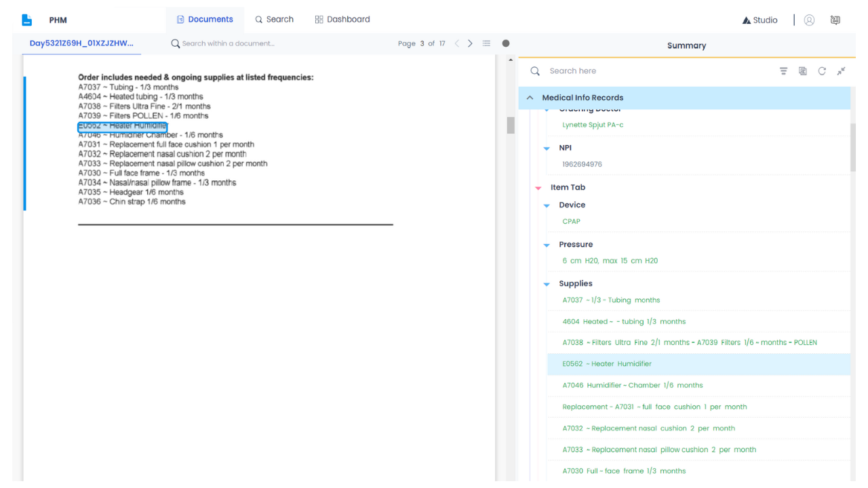Select the CPAP device value
The width and height of the screenshot is (868, 488).
pyautogui.click(x=571, y=222)
